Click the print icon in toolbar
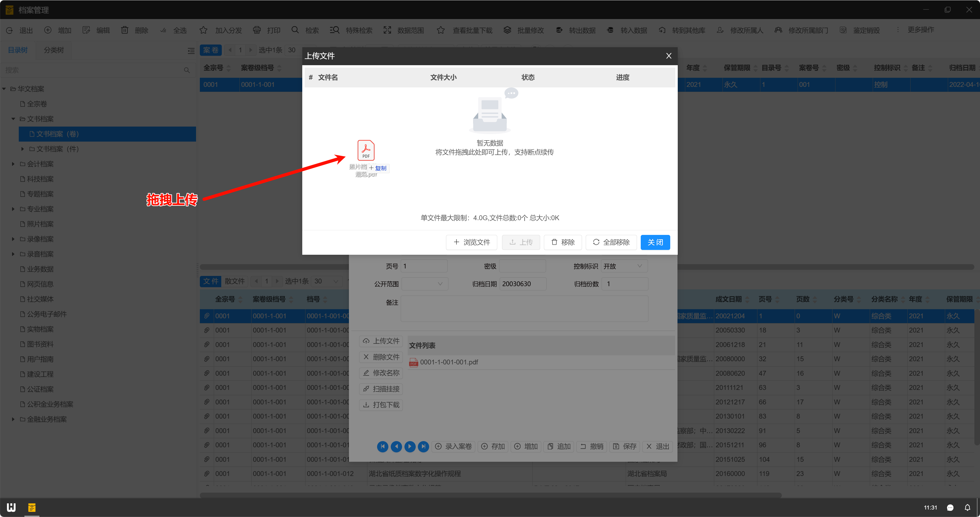Image resolution: width=980 pixels, height=517 pixels. 257,30
